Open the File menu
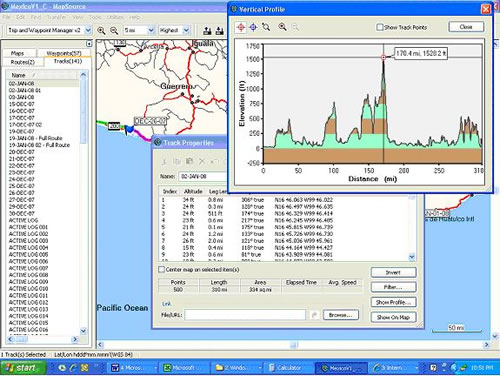 [x=6, y=17]
